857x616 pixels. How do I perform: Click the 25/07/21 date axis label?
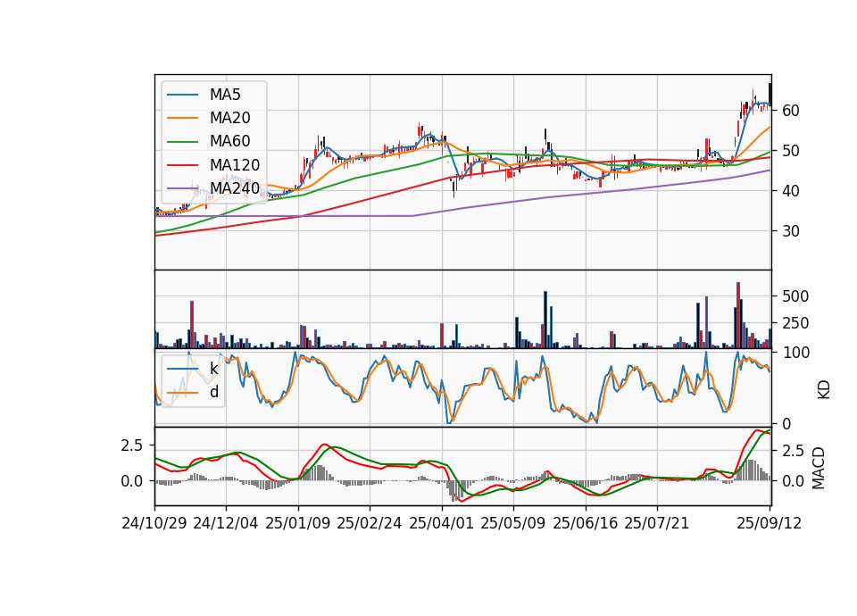click(656, 523)
